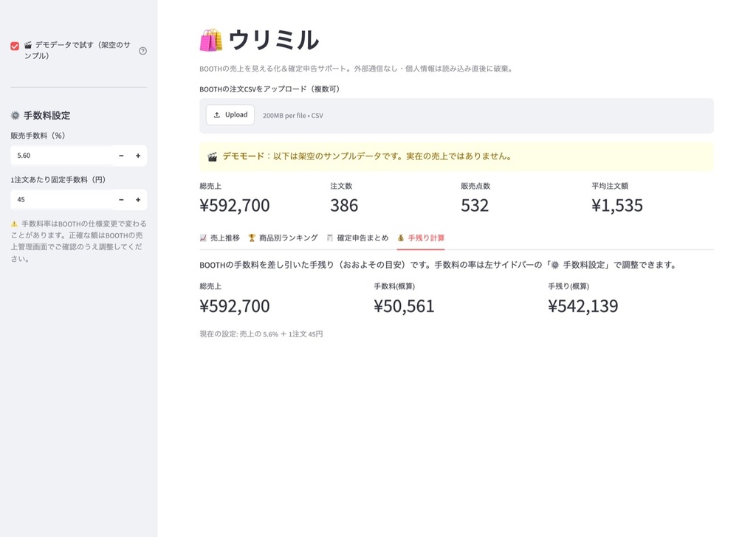Image resolution: width=756 pixels, height=537 pixels.
Task: Uncheck the デモデータで試す checkbox
Action: tap(15, 46)
